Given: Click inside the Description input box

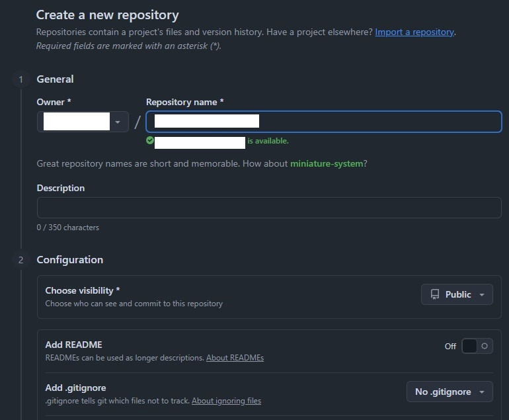Looking at the screenshot, I should click(269, 208).
